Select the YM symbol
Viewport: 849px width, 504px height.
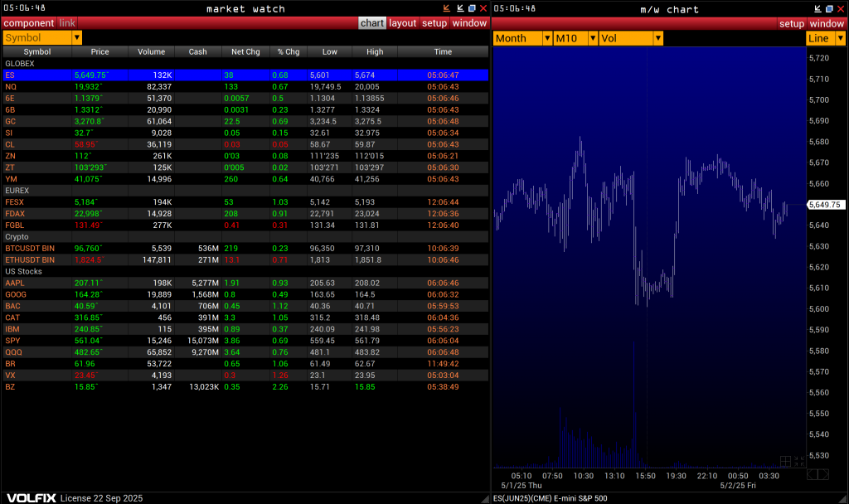[x=11, y=179]
